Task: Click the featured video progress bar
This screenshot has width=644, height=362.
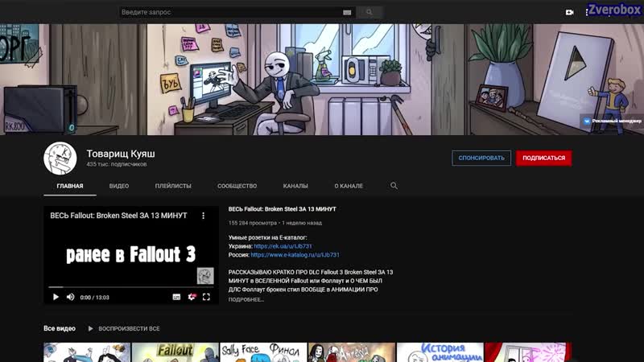Action: pyautogui.click(x=131, y=287)
